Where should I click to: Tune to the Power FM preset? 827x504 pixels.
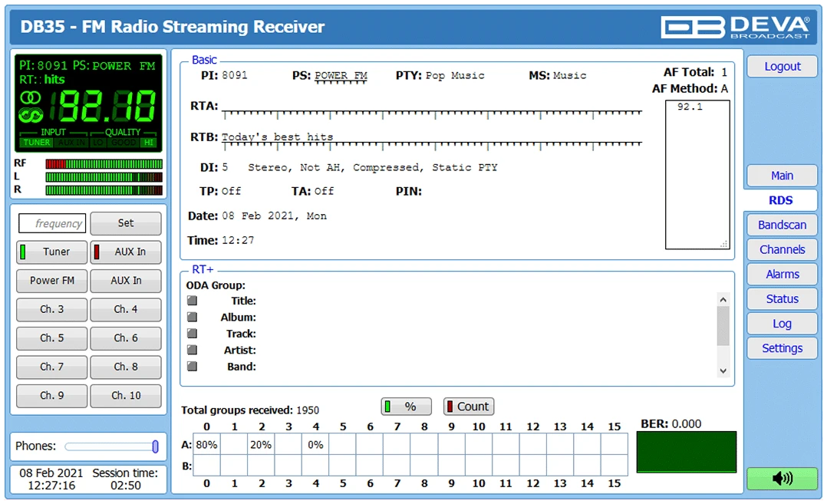pyautogui.click(x=51, y=281)
